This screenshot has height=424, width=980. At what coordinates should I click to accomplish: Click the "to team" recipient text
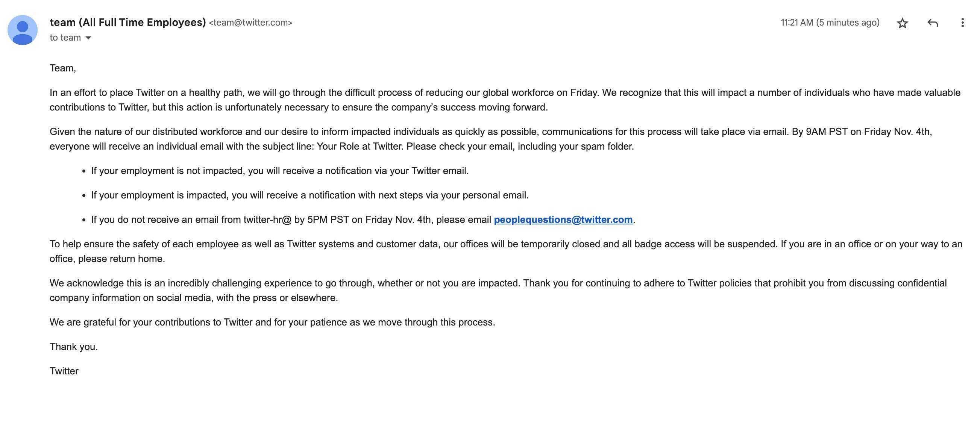click(65, 38)
